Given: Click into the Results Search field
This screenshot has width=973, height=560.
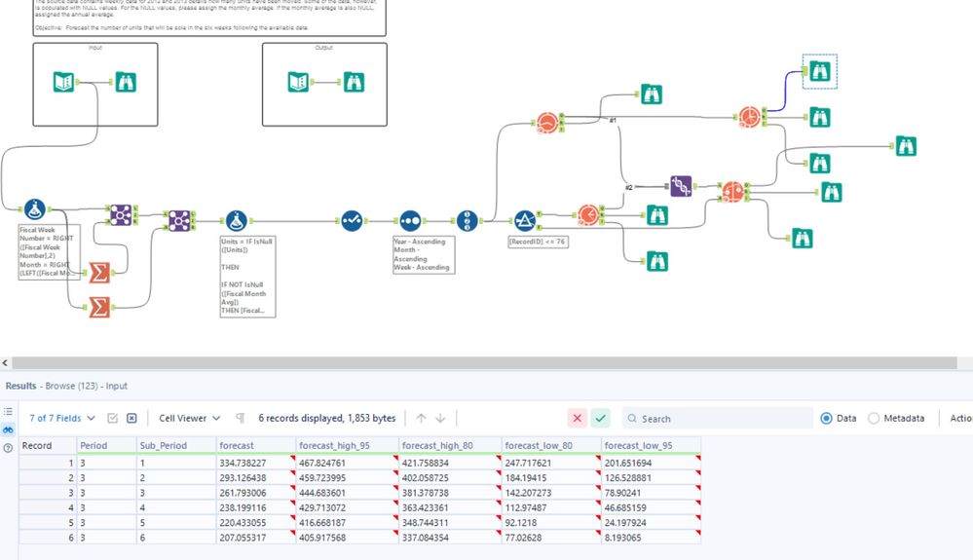Looking at the screenshot, I should point(718,419).
